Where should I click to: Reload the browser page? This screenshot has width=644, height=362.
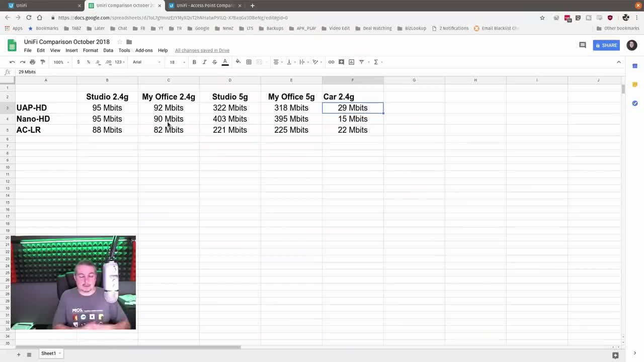pos(29,18)
